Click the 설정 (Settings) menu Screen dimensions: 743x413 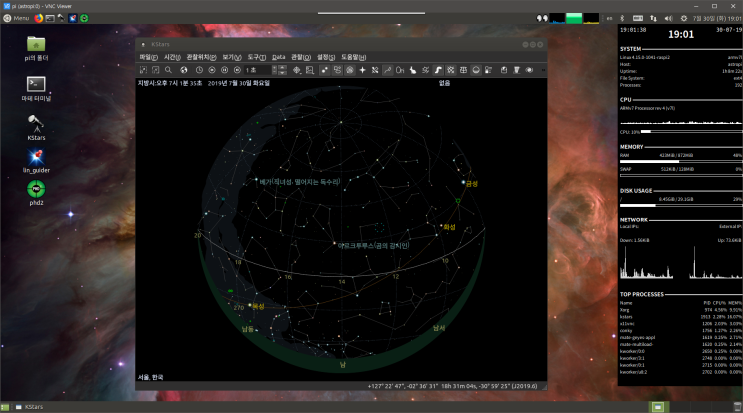point(324,58)
